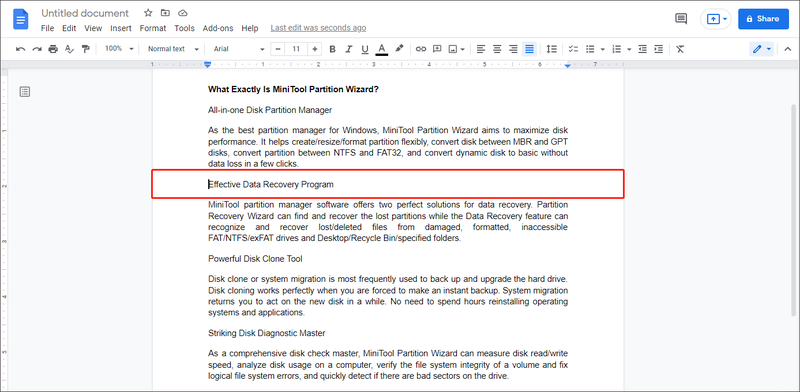Add a comment from toolbar
The image size is (800, 392).
[437, 49]
